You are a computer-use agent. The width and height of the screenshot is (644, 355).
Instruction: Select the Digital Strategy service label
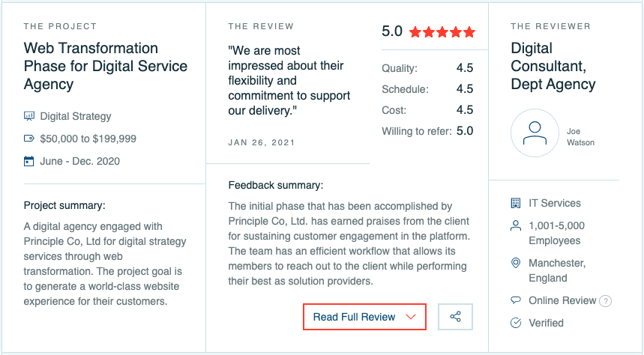pos(76,116)
